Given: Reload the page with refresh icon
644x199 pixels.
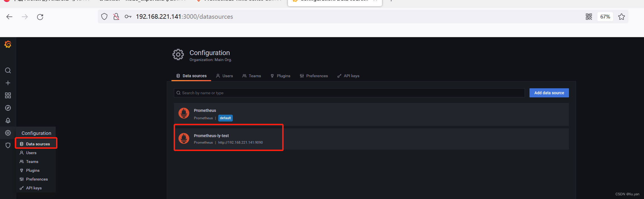Looking at the screenshot, I should [40, 17].
